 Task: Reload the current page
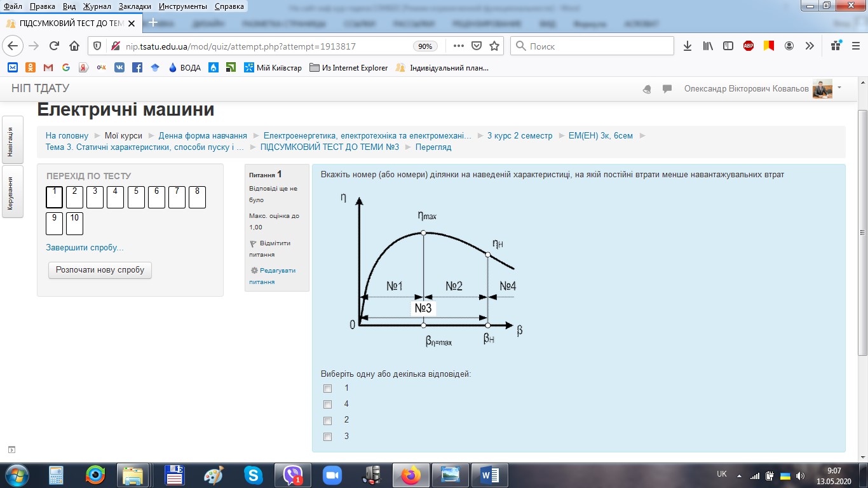[54, 46]
